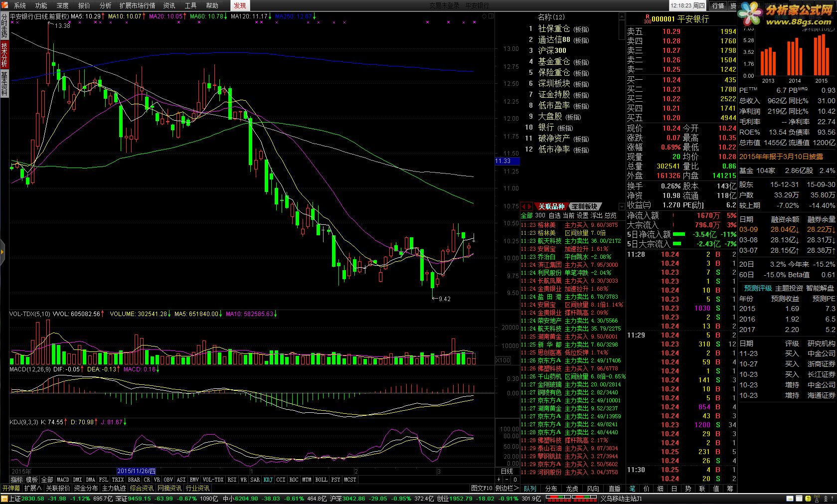Select the 关联品种 tab
The width and height of the screenshot is (837, 504).
[551, 206]
